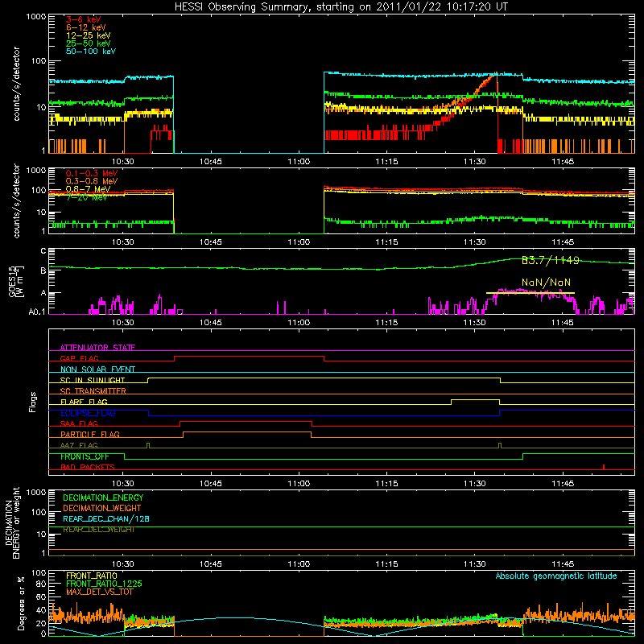Click the 0.8-7 MeV legend label
The image size is (644, 644).
click(x=88, y=189)
